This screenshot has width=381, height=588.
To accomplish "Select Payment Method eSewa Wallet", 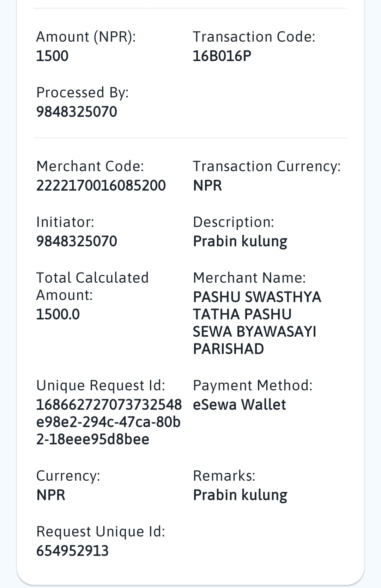I will (239, 405).
